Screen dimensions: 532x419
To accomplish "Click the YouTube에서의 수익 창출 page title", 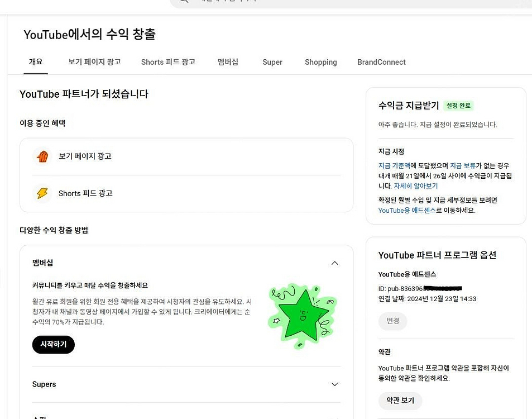I will 89,34.
